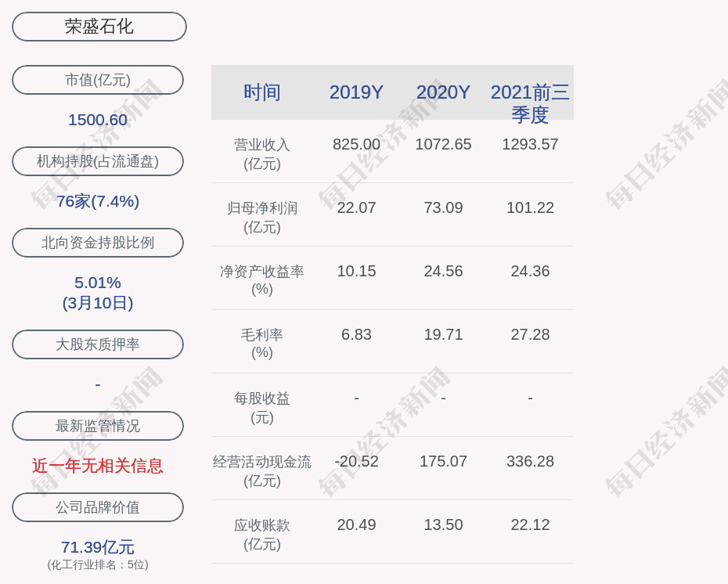Click the 最新监管情况 pill button
The height and width of the screenshot is (584, 728).
98,426
